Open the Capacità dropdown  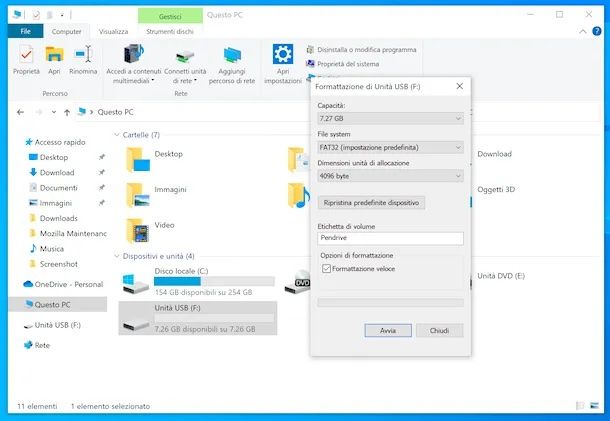pos(390,118)
